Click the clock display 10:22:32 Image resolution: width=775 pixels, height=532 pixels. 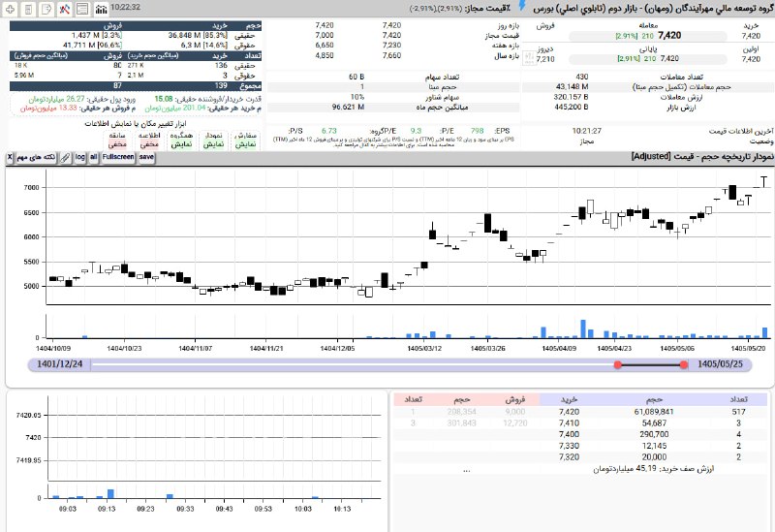125,8
